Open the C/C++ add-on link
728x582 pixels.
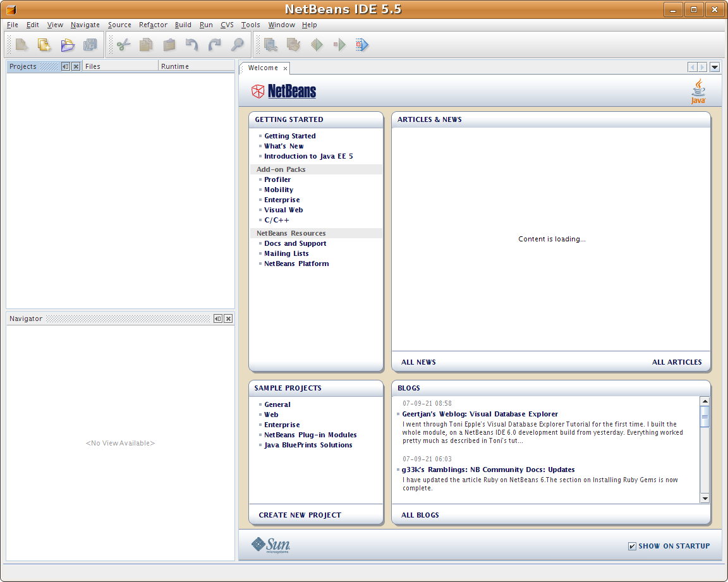click(276, 220)
